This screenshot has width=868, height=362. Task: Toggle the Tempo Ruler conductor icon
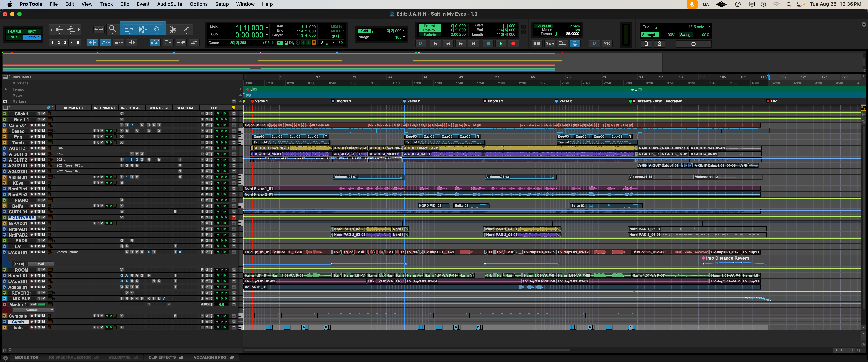pos(575,44)
